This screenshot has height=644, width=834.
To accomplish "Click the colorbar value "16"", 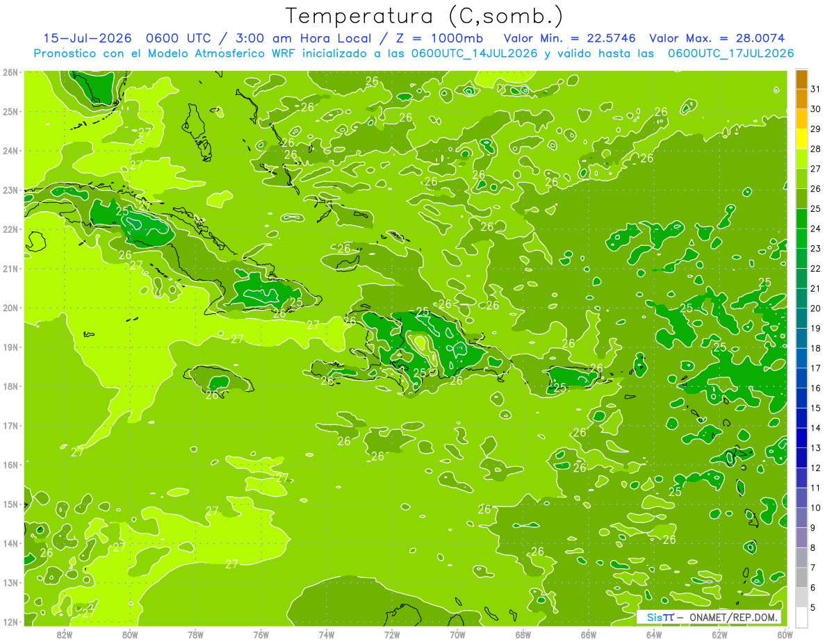I will pyautogui.click(x=815, y=388).
